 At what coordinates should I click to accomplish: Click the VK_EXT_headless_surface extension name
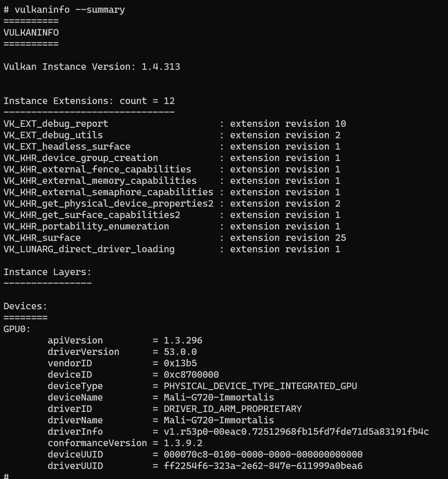click(67, 147)
